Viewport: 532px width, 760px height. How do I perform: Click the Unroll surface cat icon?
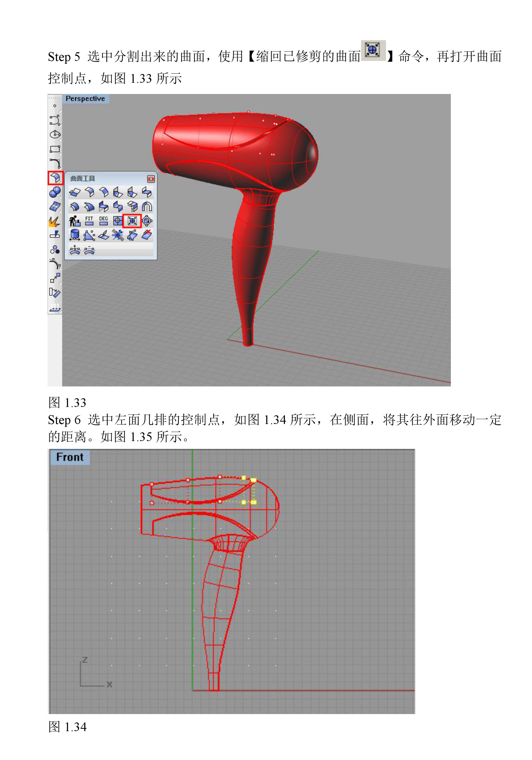[x=75, y=221]
